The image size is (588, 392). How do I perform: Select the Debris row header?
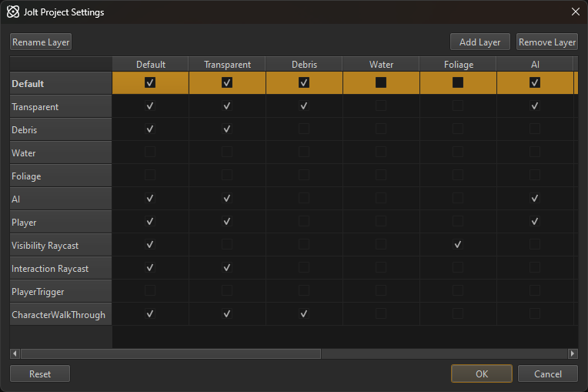coord(61,130)
